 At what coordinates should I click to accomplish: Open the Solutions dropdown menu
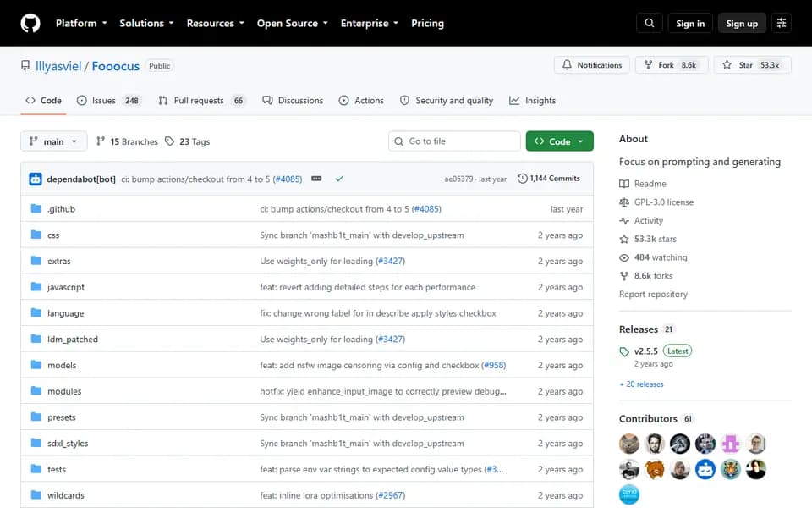(146, 24)
